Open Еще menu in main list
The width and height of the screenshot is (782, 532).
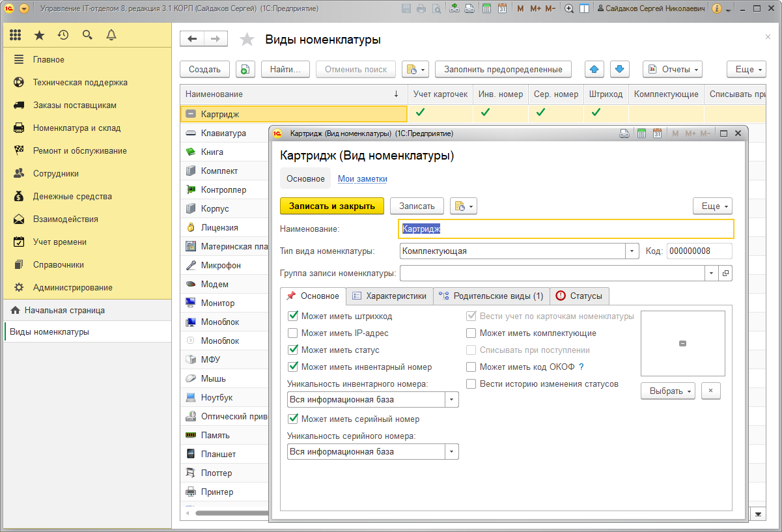click(x=747, y=69)
